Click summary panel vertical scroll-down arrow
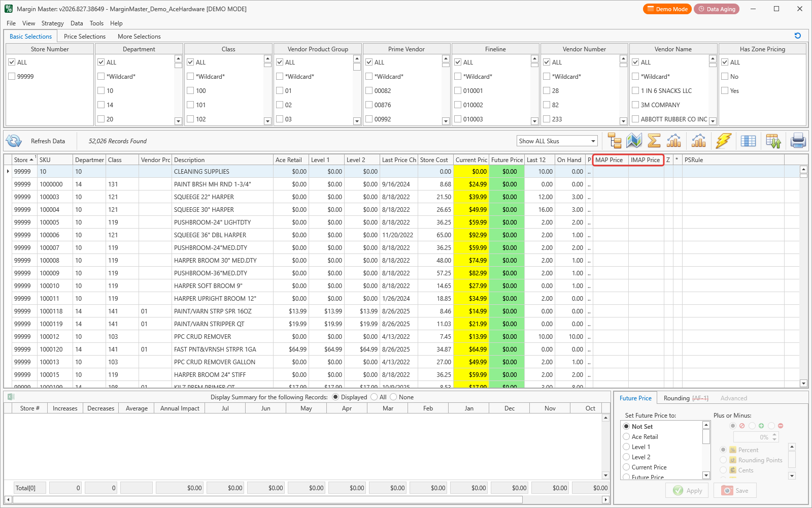The width and height of the screenshot is (812, 508). pyautogui.click(x=605, y=475)
